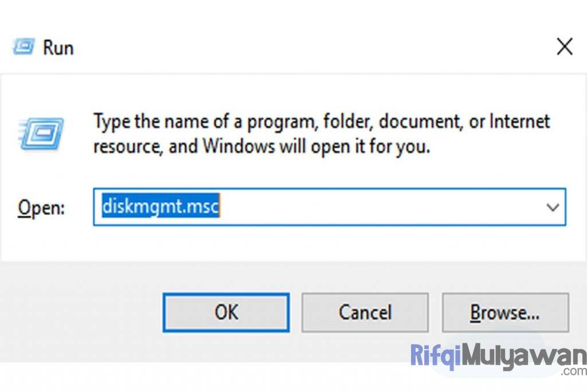Close the Run dialog with the X
587x392 pixels.
pos(565,46)
